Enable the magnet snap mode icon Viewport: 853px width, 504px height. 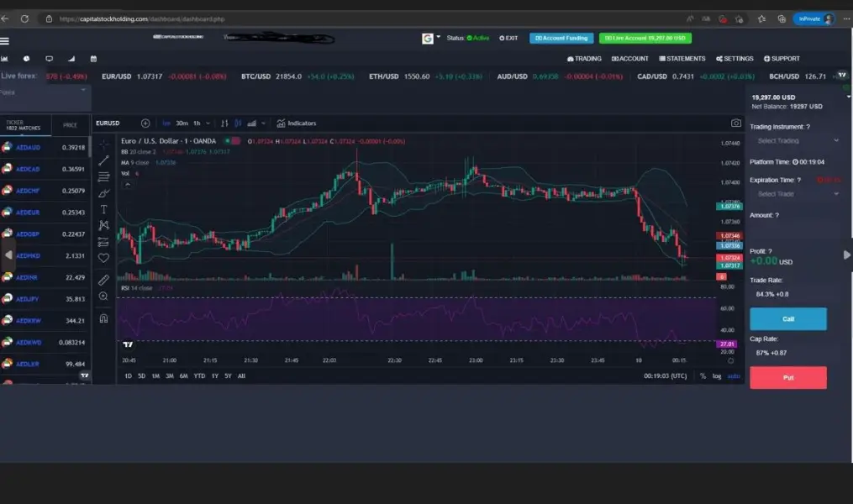(x=104, y=318)
